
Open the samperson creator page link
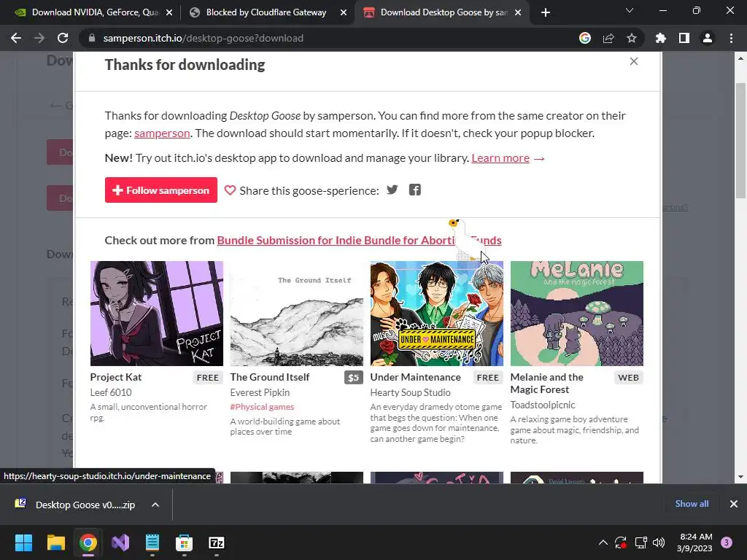[162, 133]
